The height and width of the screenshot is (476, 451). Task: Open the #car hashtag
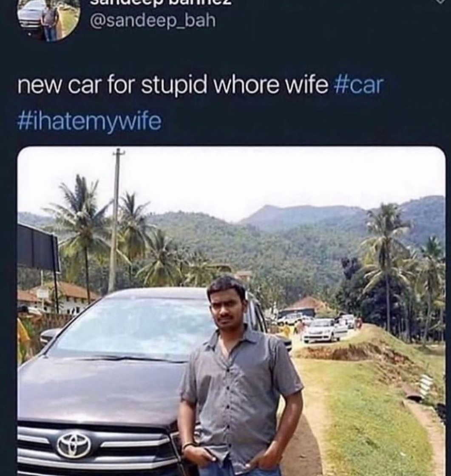[x=358, y=85]
